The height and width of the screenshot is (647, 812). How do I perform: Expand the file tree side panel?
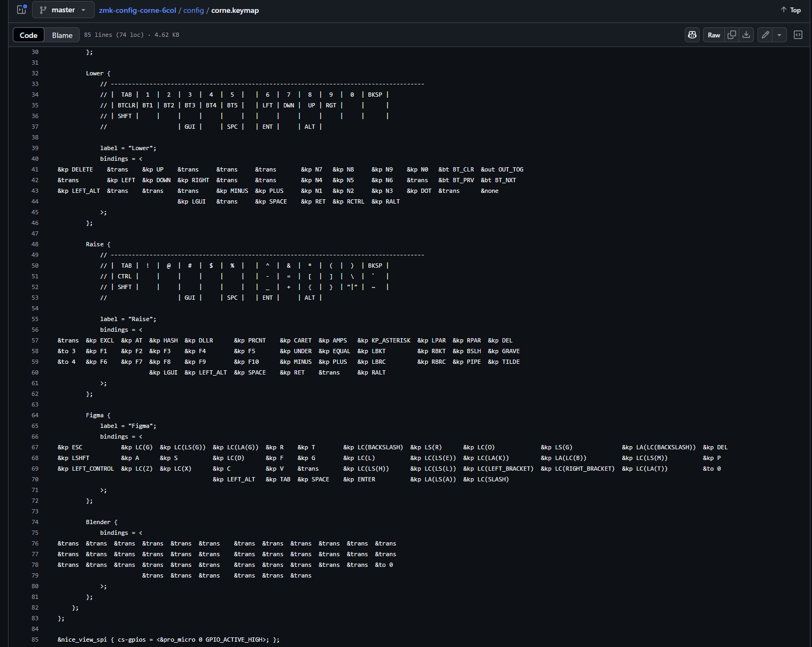[x=21, y=10]
